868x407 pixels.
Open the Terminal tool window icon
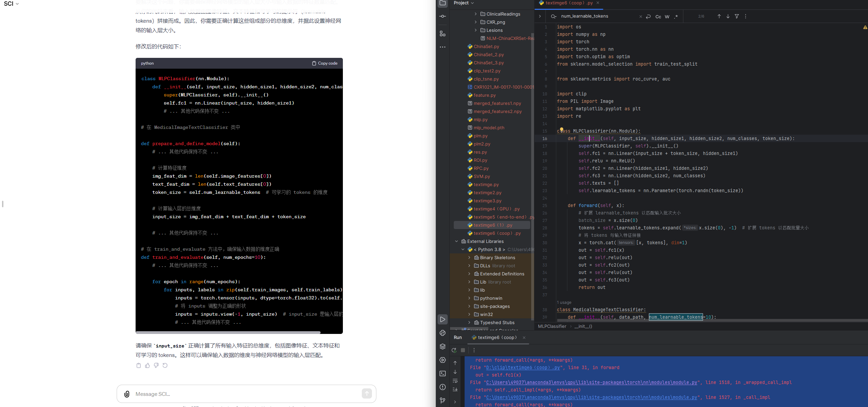coord(442,374)
